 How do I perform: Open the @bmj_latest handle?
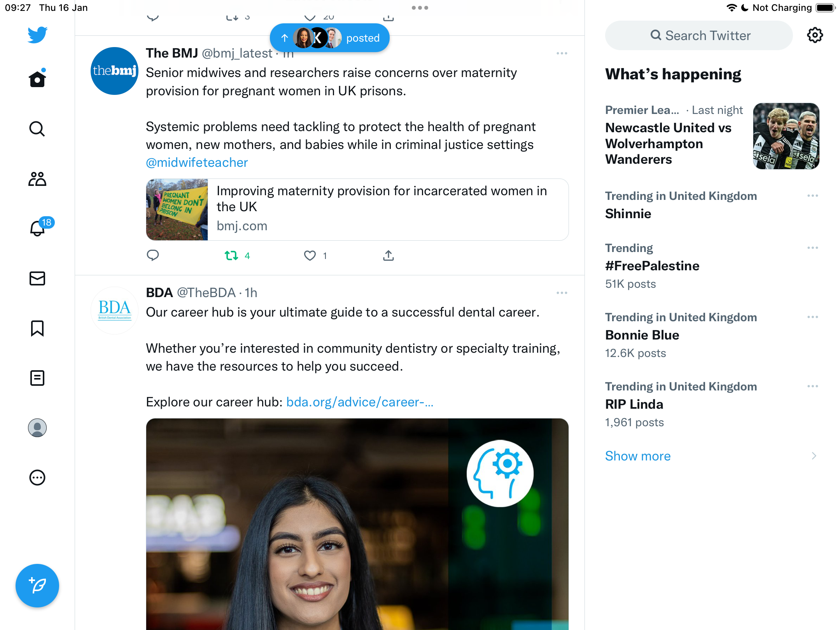pos(237,53)
